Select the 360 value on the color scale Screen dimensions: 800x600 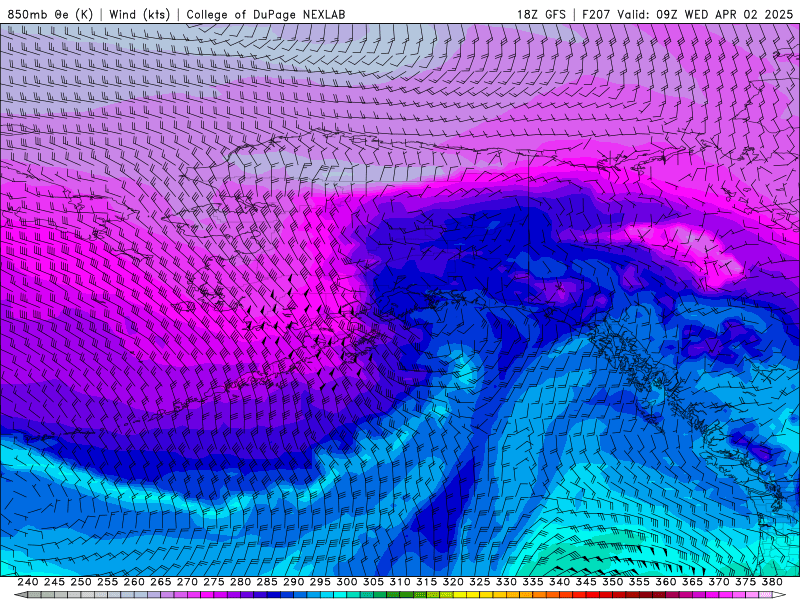click(x=665, y=582)
